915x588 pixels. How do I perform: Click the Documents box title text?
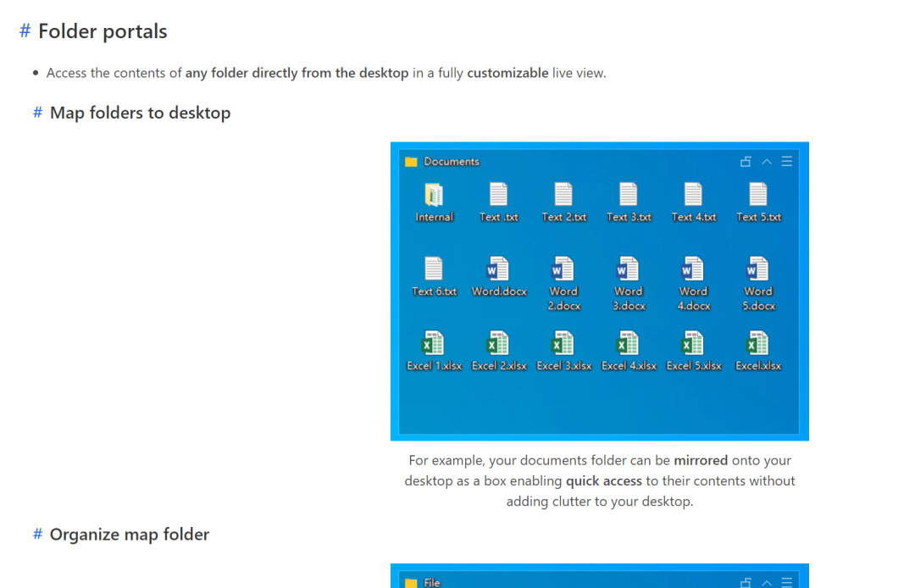pyautogui.click(x=451, y=162)
